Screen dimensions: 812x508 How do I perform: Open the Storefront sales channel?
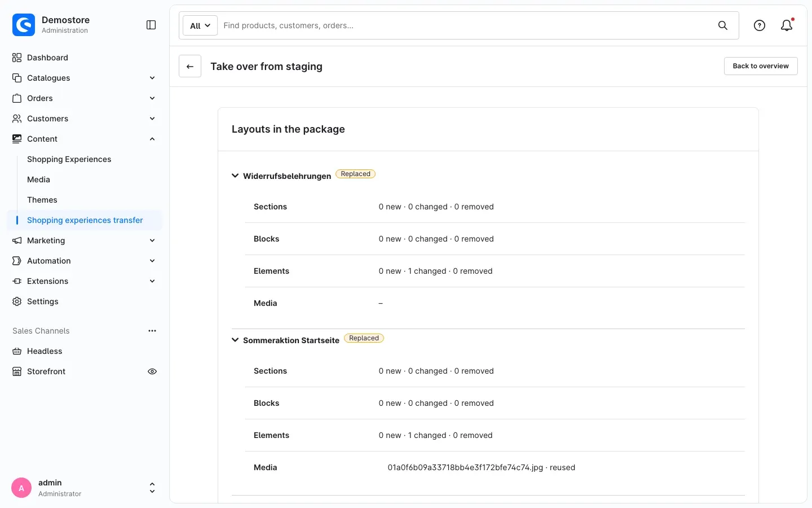(46, 371)
